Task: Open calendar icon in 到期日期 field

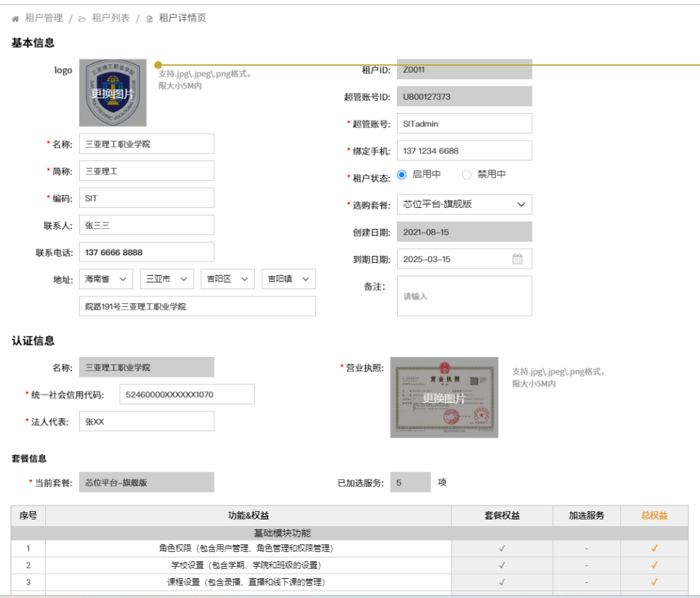Action: (517, 259)
